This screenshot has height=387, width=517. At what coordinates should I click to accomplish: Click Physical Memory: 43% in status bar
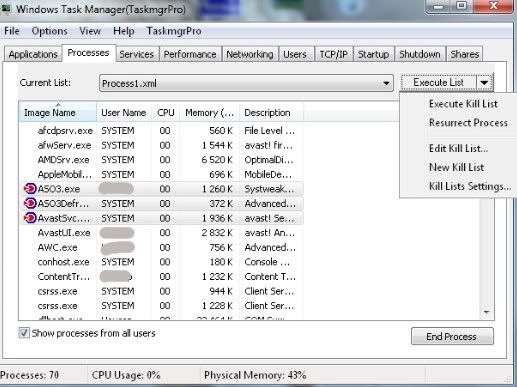click(255, 375)
